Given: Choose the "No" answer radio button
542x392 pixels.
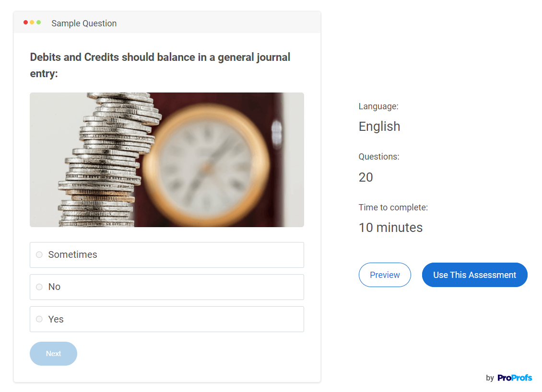Looking at the screenshot, I should click(x=39, y=287).
